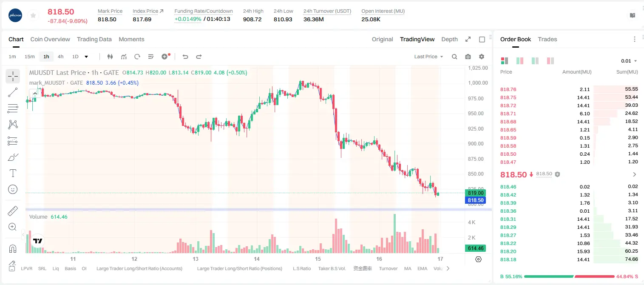644x285 pixels.
Task: Change the 0.01 price grouping dropdown
Action: click(x=629, y=61)
